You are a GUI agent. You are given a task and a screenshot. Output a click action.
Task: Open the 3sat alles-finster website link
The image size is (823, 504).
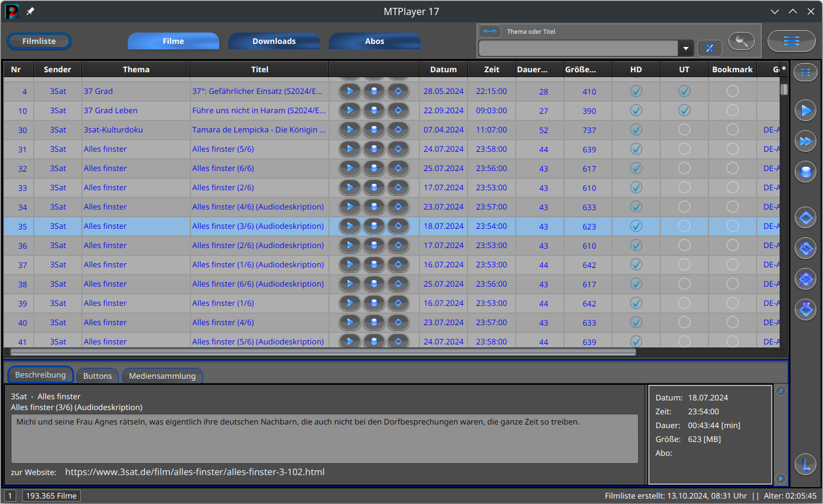pos(195,472)
